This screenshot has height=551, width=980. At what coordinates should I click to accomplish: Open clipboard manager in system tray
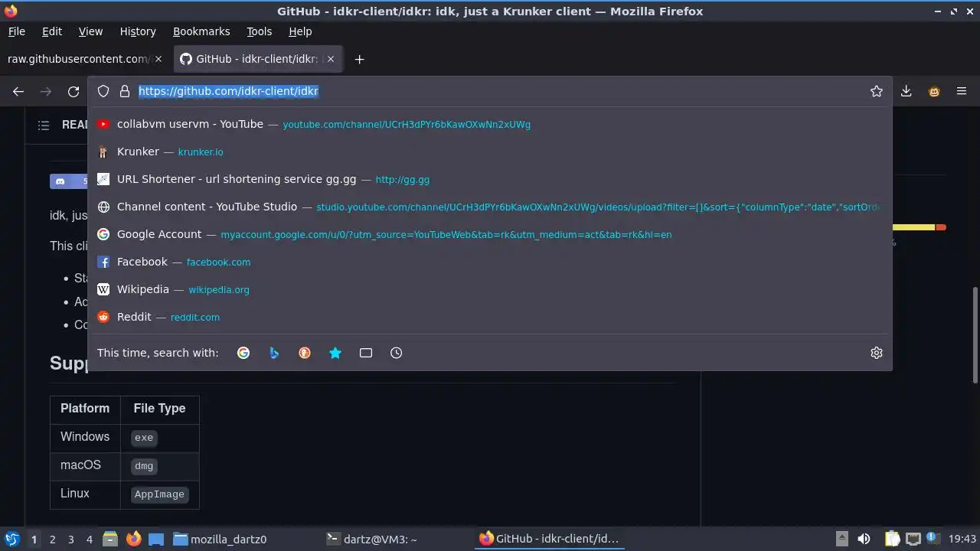click(892, 539)
